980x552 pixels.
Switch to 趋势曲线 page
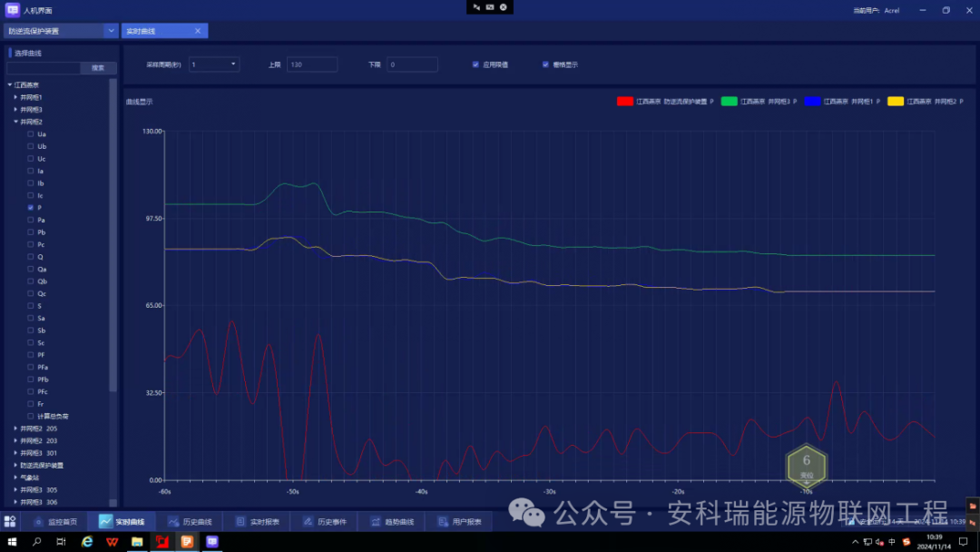tap(393, 521)
